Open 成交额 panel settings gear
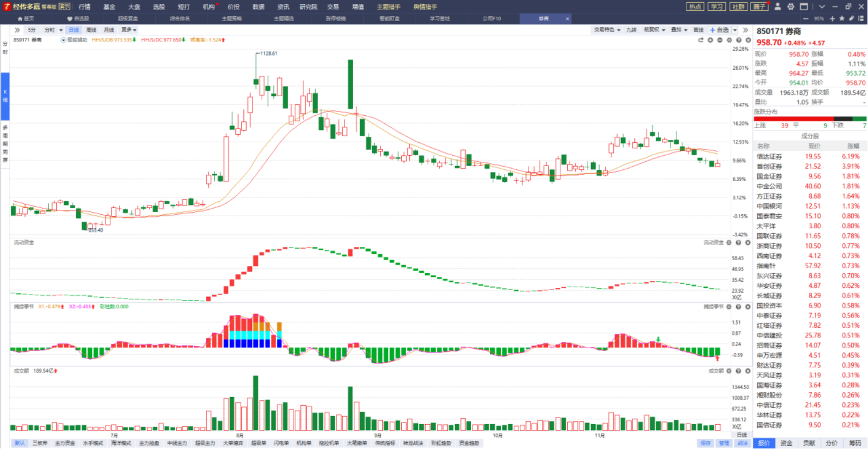The height and width of the screenshot is (449, 868). pyautogui.click(x=729, y=371)
